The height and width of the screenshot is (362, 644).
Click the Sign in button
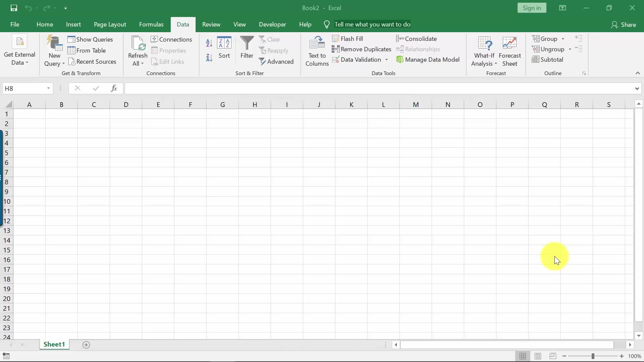(532, 8)
